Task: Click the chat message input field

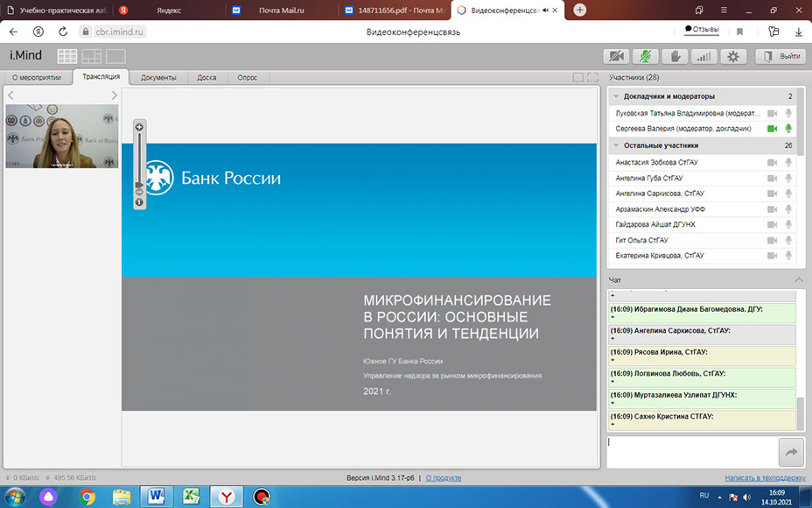Action: click(691, 452)
